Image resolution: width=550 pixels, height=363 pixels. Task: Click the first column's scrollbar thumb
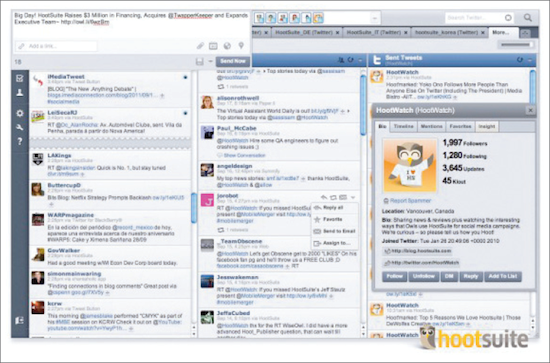[x=194, y=208]
